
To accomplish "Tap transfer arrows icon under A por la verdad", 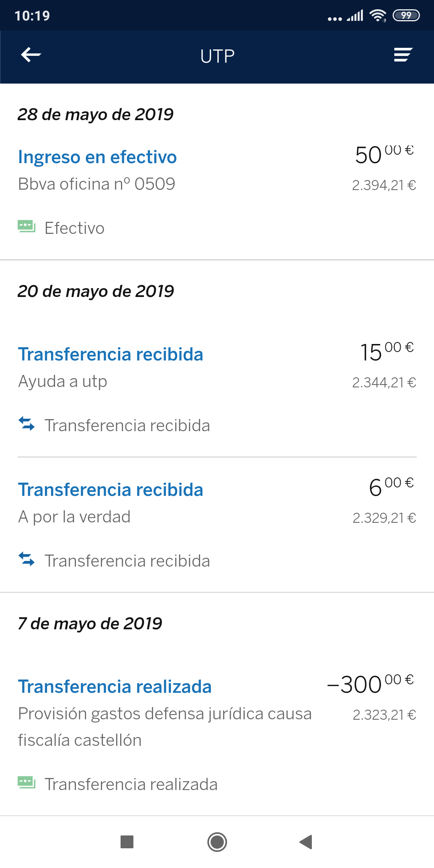I will coord(27,559).
